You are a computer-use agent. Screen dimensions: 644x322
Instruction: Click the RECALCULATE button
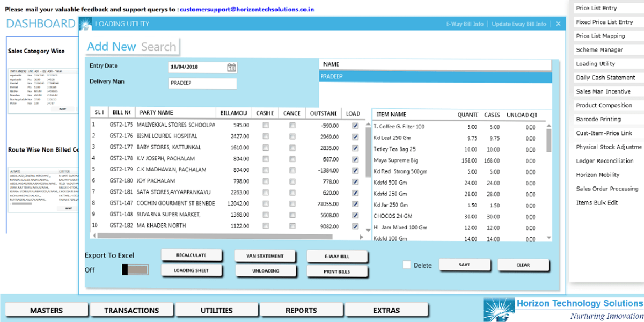click(192, 254)
